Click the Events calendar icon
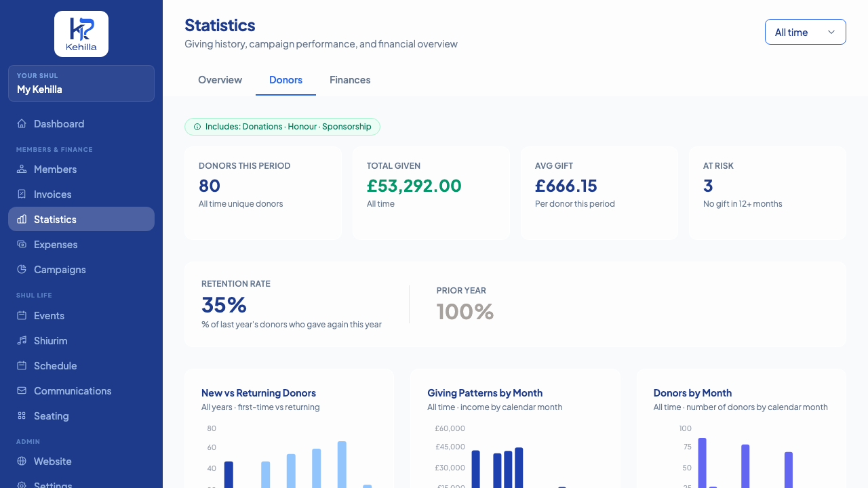This screenshot has height=488, width=868. click(22, 316)
